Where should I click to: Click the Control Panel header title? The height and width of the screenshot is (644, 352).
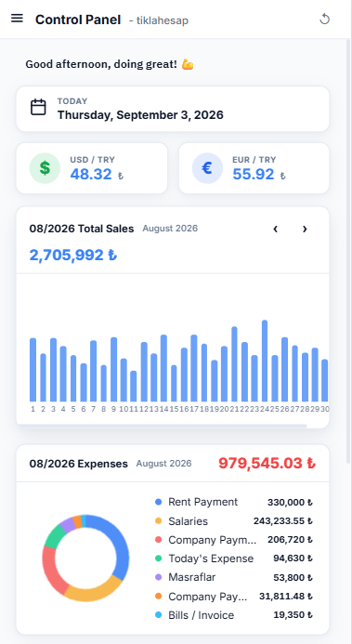pos(78,20)
